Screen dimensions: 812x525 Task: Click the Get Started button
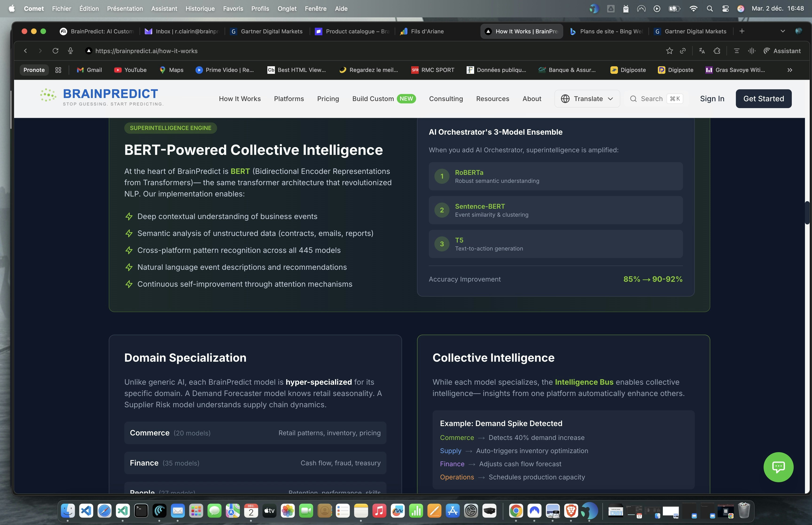coord(763,99)
